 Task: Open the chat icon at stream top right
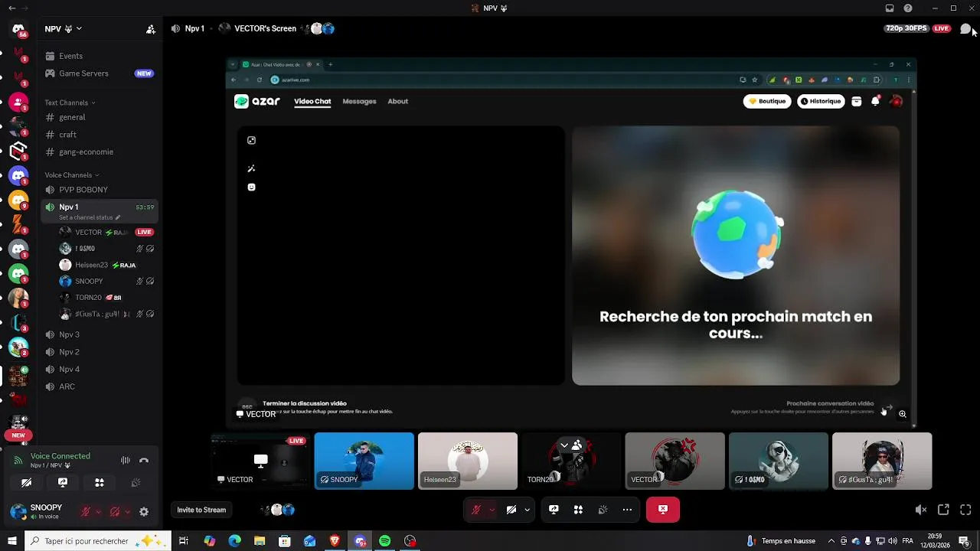(x=965, y=28)
